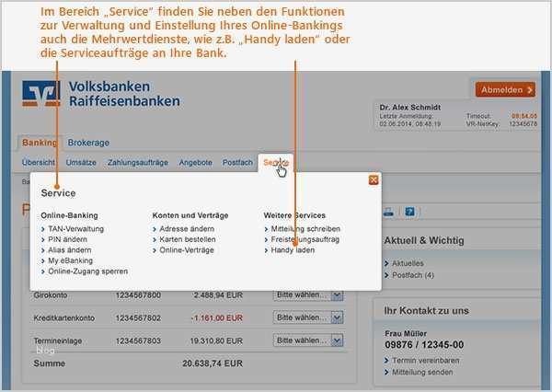This screenshot has width=552, height=392.
Task: Click the print icon
Action: pos(388,212)
